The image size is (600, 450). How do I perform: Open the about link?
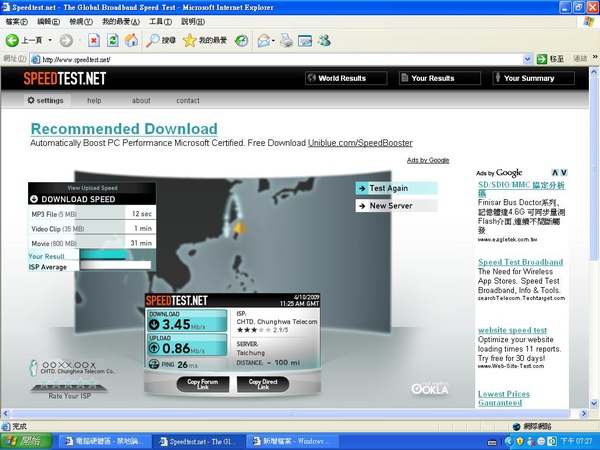141,100
